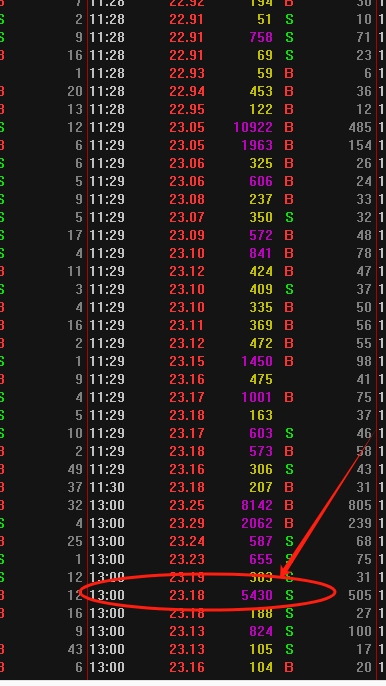
Task: Click the 350 volume value
Action: [x=261, y=217]
